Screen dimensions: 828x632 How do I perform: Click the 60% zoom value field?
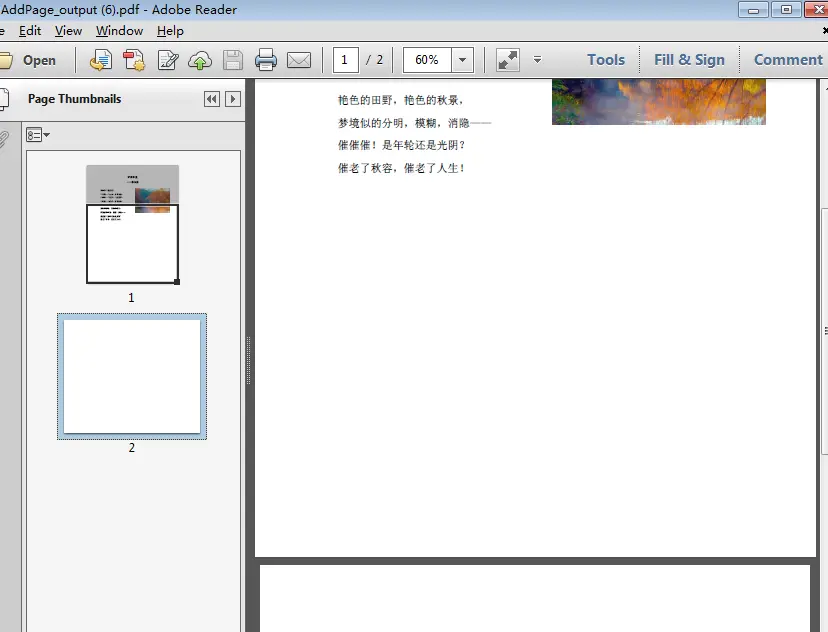coord(427,60)
